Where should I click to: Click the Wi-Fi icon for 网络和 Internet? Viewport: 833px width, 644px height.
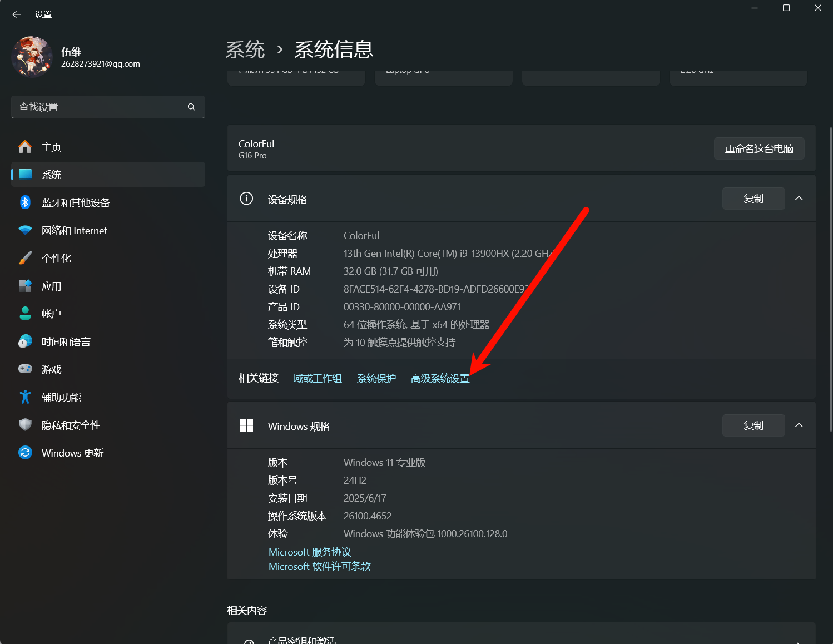coord(25,230)
